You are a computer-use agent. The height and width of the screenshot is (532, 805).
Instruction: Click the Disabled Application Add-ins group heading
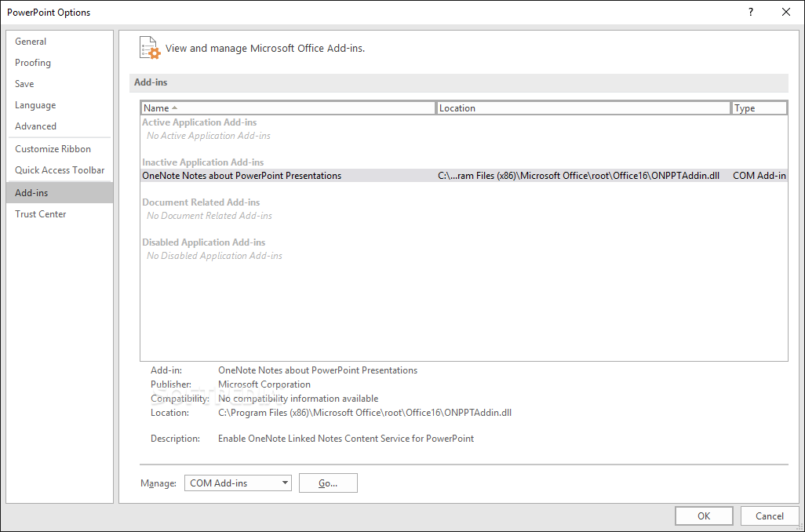[204, 242]
